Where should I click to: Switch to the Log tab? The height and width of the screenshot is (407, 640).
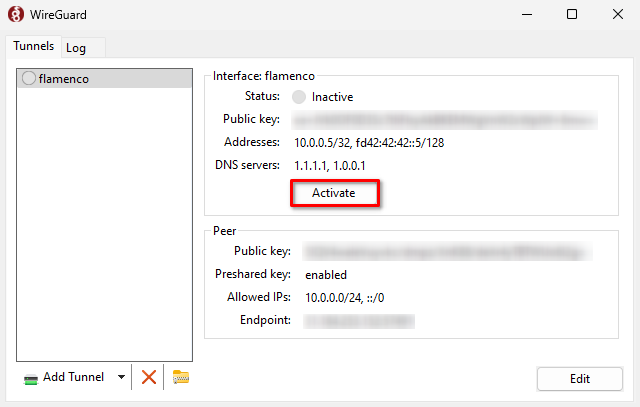[x=83, y=48]
